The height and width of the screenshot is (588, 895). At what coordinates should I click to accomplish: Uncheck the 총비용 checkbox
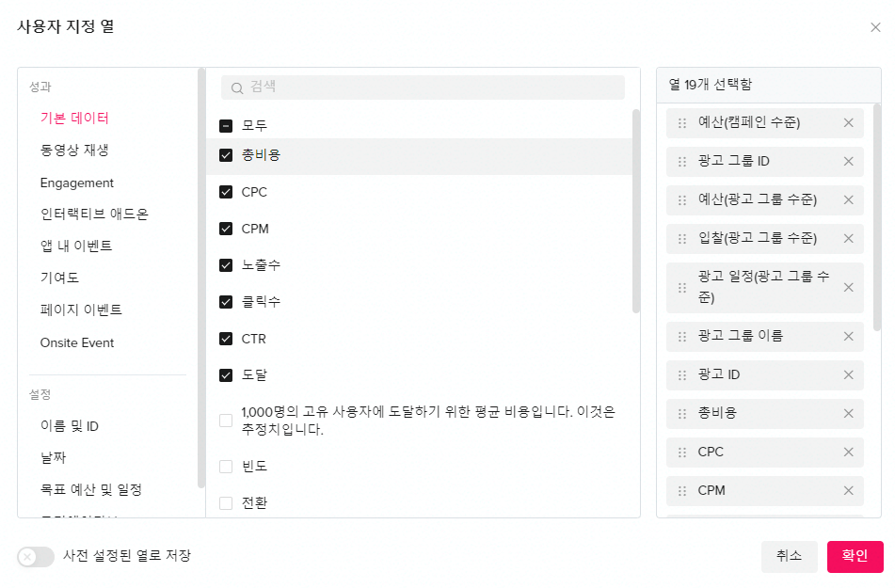pos(226,155)
